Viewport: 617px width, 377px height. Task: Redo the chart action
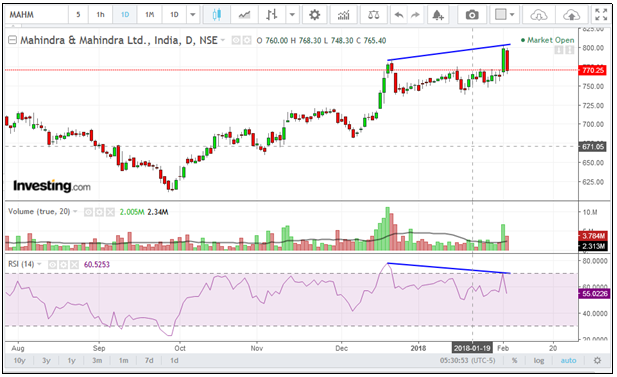(415, 15)
